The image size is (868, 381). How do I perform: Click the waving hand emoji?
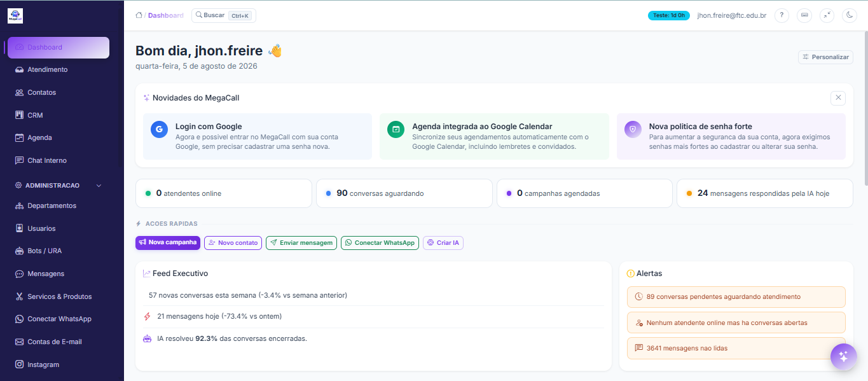[275, 51]
